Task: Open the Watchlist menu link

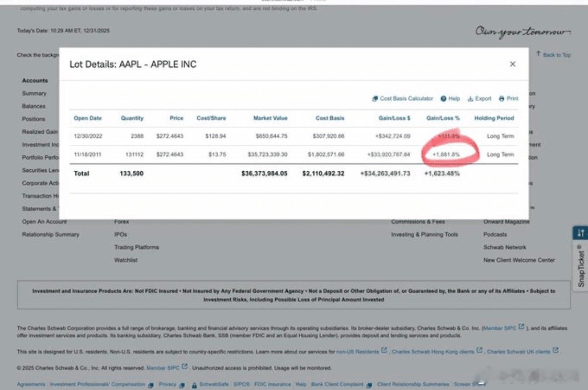Action: tap(126, 260)
